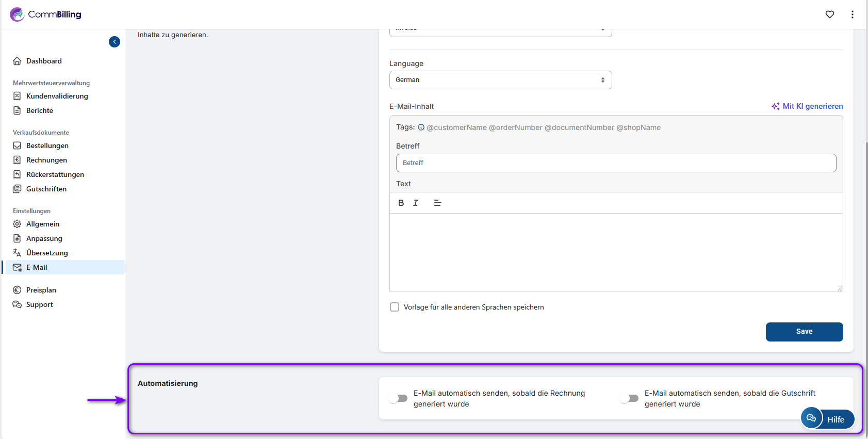Collapse the sidebar with the arrow button
868x439 pixels.
coord(114,42)
